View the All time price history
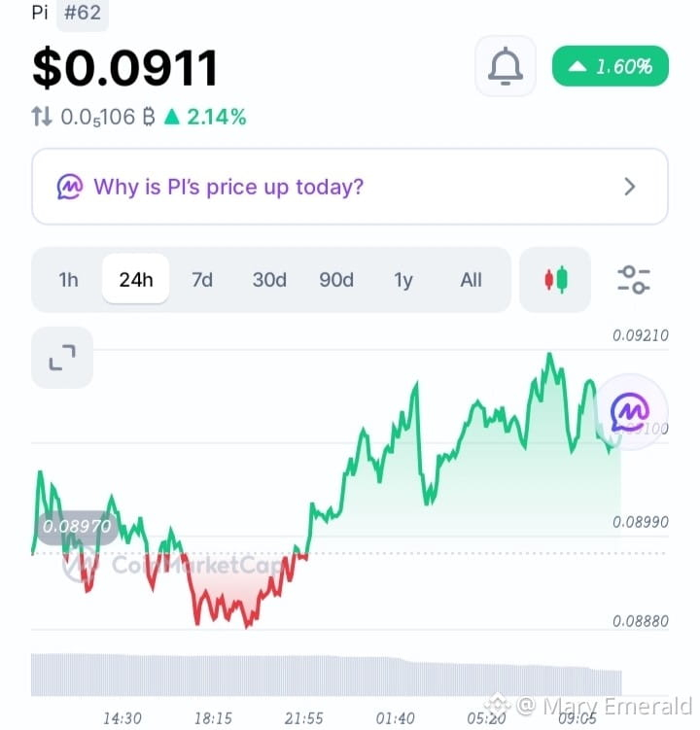This screenshot has width=700, height=730. (x=471, y=280)
